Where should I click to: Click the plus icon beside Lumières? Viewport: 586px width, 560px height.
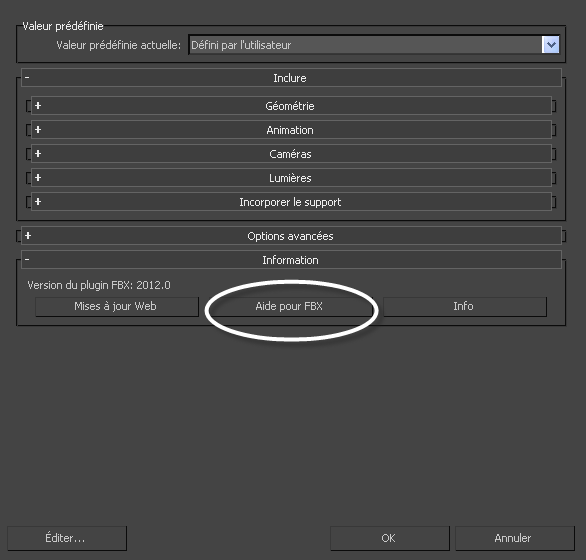[38, 177]
